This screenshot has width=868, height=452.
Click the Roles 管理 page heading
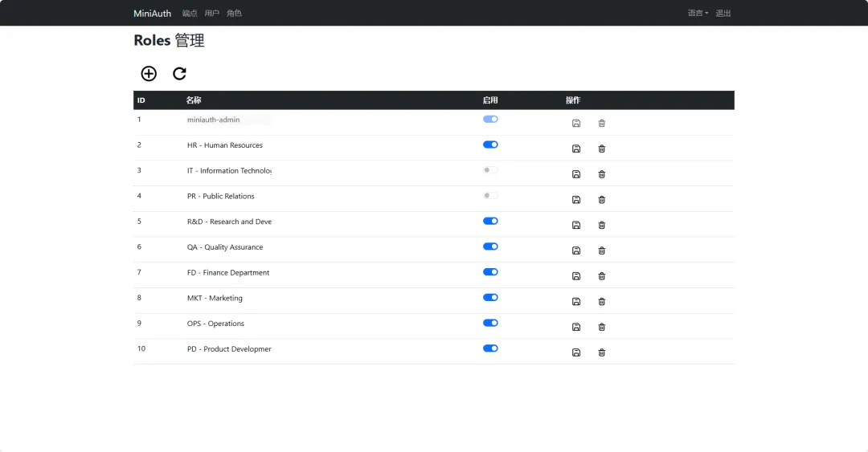169,40
